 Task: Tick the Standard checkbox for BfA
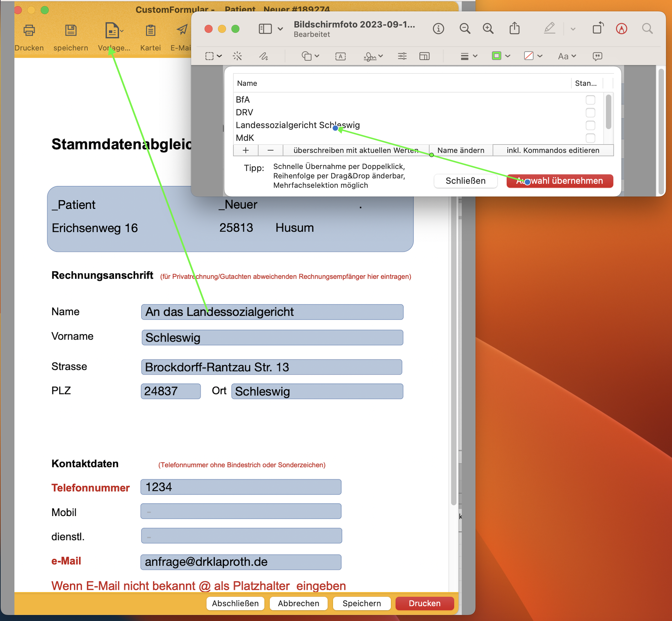click(591, 100)
